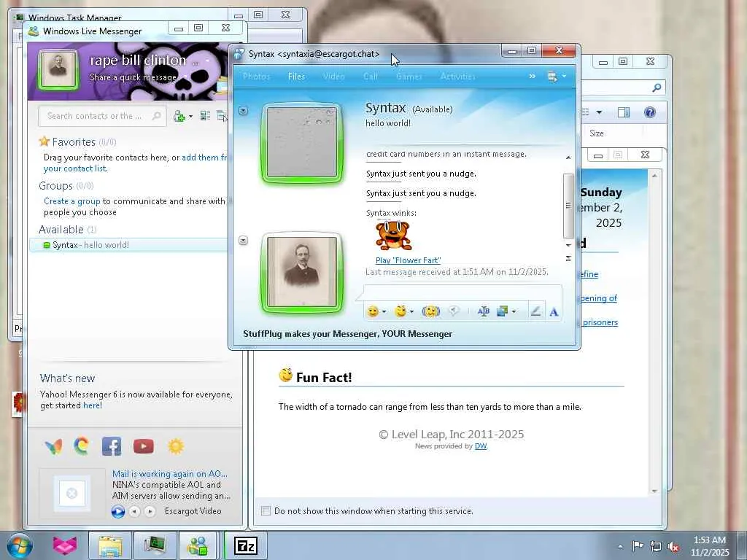This screenshot has width=747, height=560.
Task: Click the sun weather icon in Messenger footer
Action: [x=176, y=446]
